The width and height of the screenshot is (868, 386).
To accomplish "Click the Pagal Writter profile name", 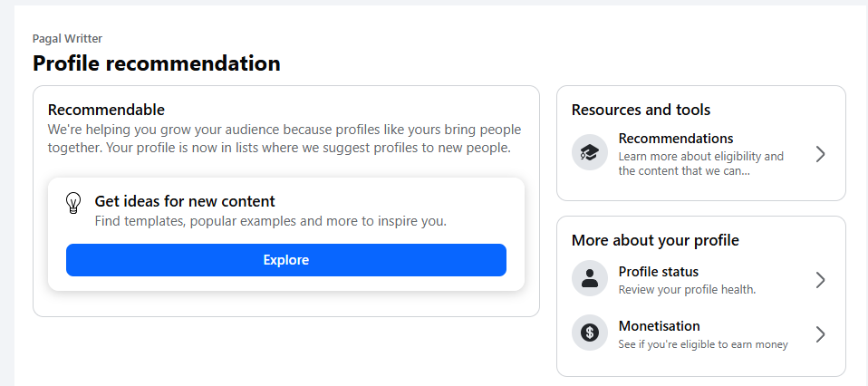I will 67,38.
